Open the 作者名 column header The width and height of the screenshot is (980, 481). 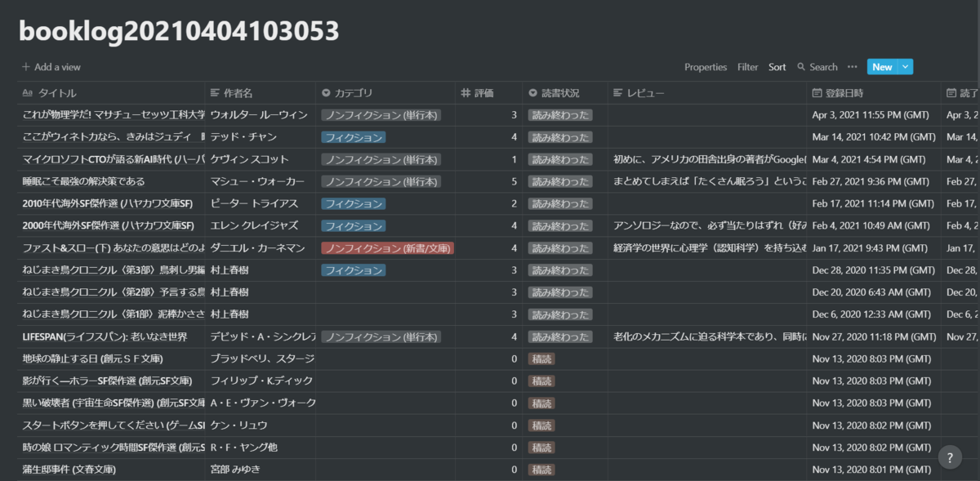click(x=261, y=93)
